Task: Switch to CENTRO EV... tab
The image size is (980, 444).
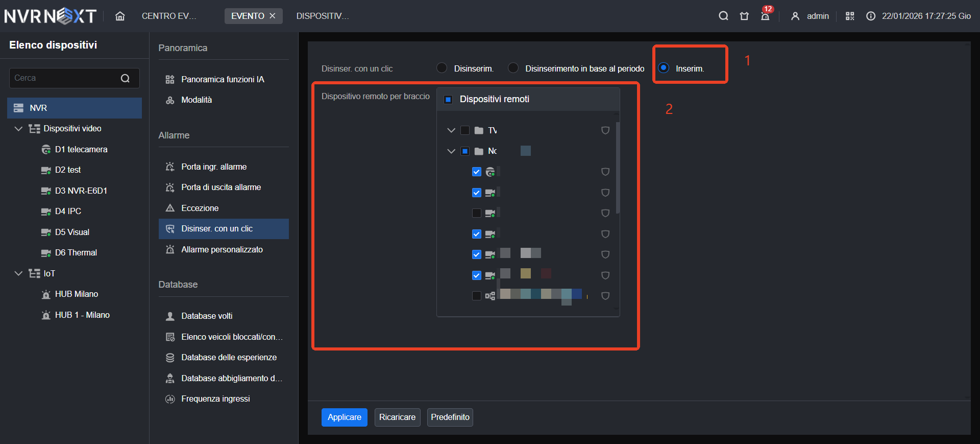Action: 169,16
